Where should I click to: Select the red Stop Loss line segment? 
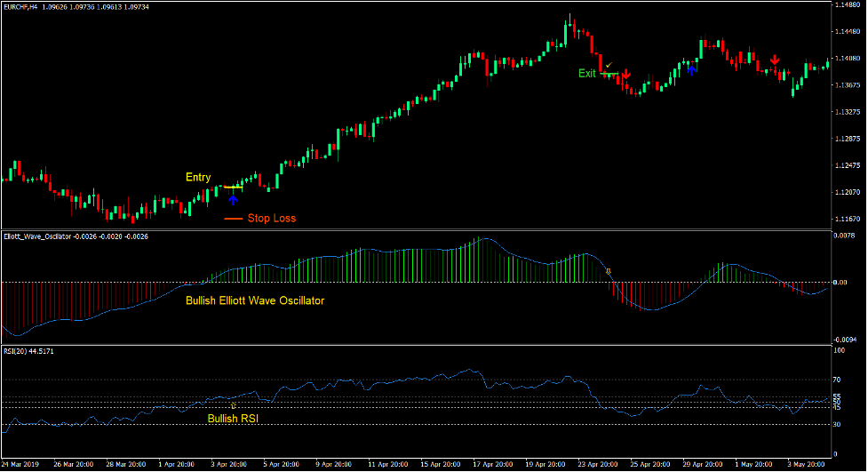click(x=233, y=219)
